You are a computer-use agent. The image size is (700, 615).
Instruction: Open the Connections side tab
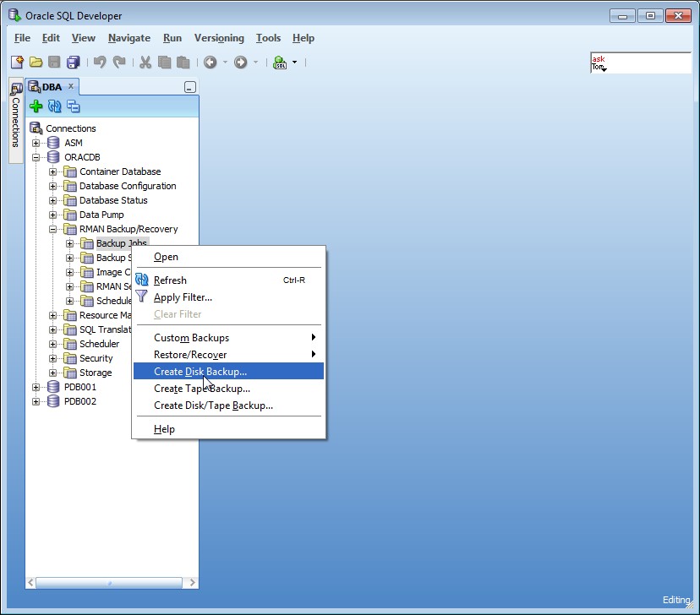pos(15,122)
